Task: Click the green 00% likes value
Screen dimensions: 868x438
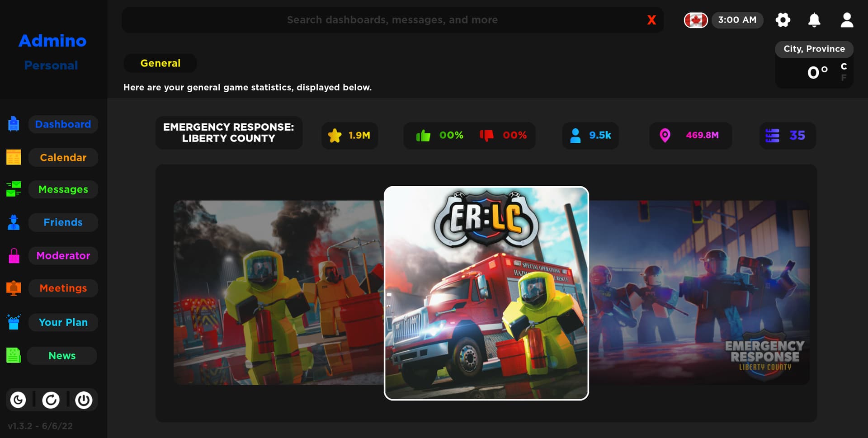Action: point(451,135)
